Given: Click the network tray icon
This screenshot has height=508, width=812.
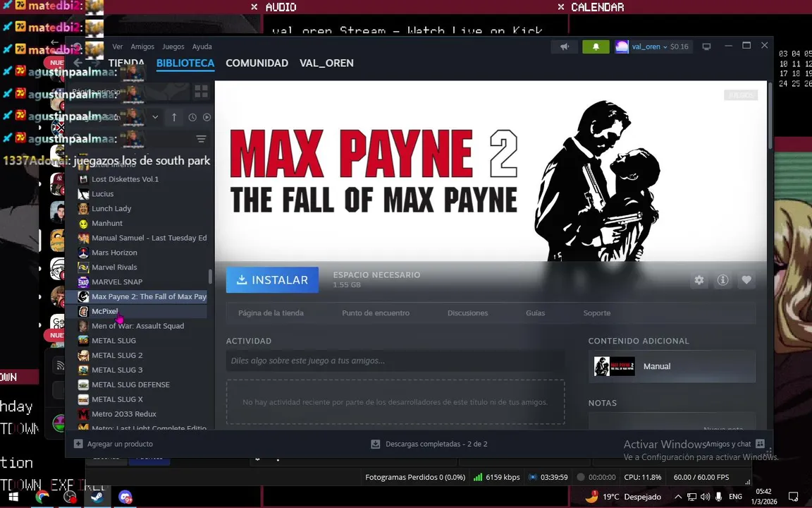Looking at the screenshot, I should (691, 497).
